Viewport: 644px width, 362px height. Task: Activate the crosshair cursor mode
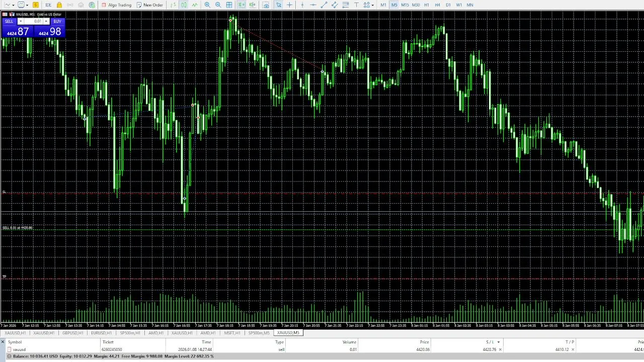pyautogui.click(x=289, y=5)
